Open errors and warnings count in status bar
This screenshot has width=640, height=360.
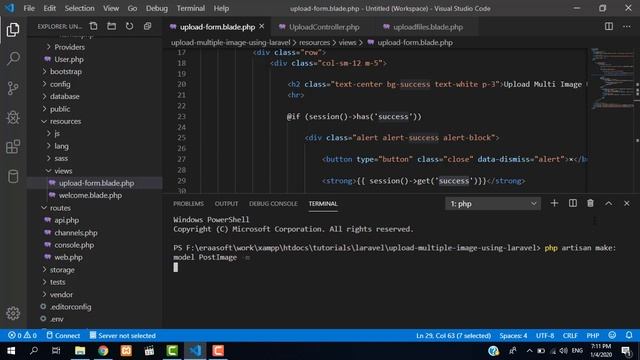pyautogui.click(x=22, y=336)
